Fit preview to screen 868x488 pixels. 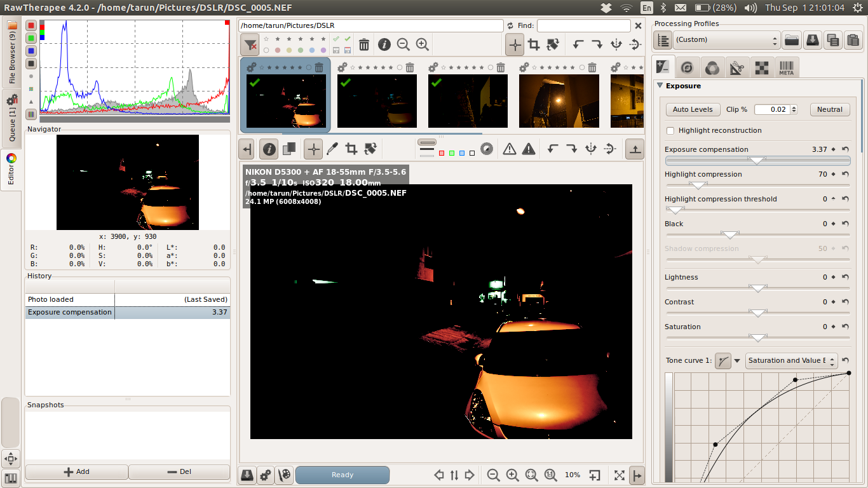point(532,475)
